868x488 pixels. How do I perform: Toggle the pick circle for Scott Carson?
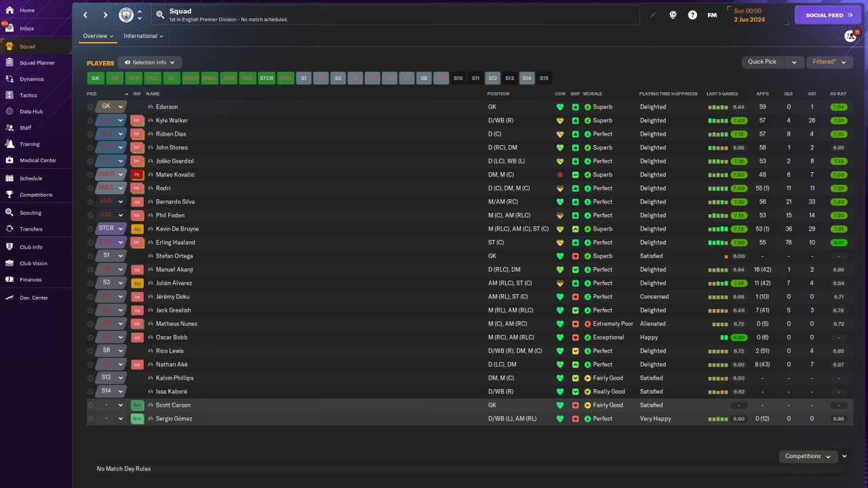coord(91,405)
